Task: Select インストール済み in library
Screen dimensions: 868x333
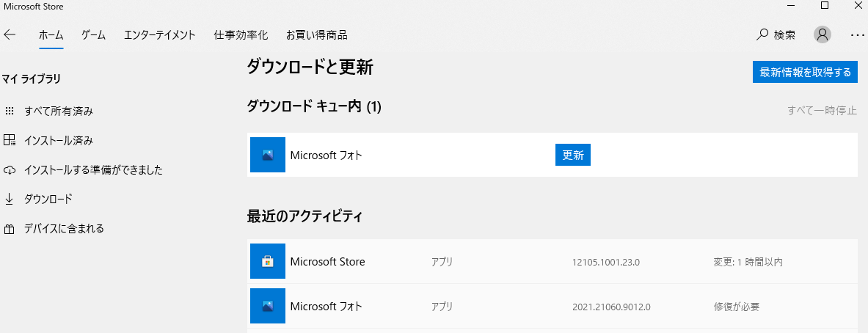Action: [x=59, y=141]
